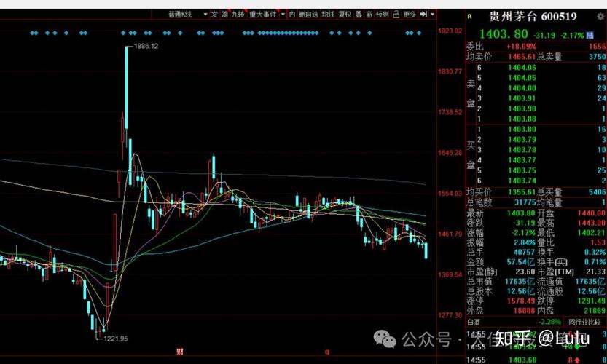Click the 白酒 sector label
The height and width of the screenshot is (364, 607).
click(x=474, y=322)
